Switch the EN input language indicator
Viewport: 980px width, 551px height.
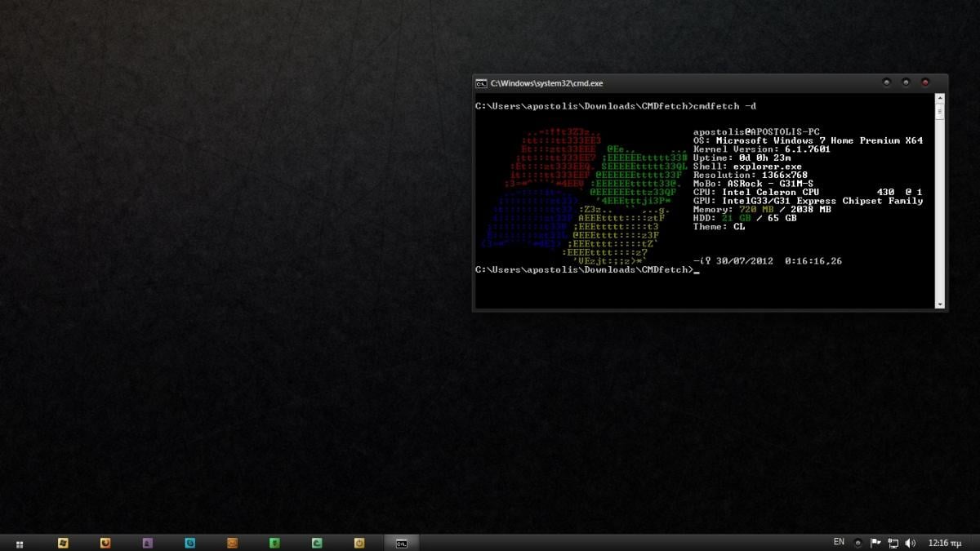click(x=839, y=542)
